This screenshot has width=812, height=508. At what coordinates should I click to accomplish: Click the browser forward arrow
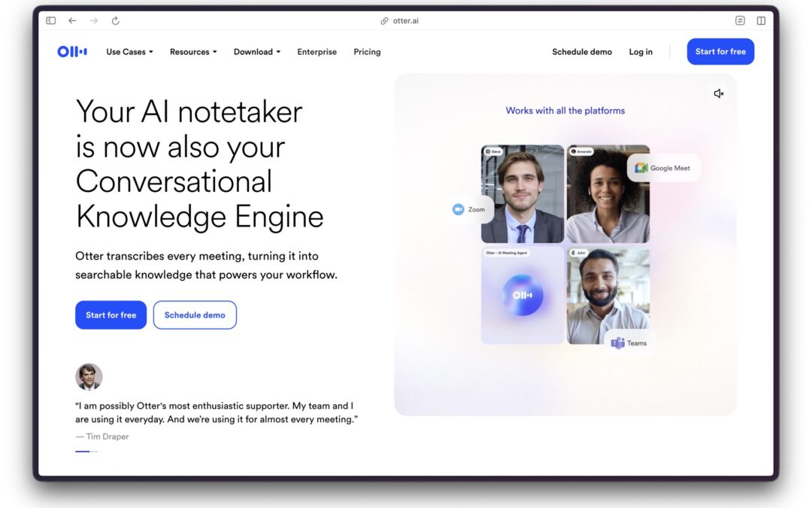(94, 21)
